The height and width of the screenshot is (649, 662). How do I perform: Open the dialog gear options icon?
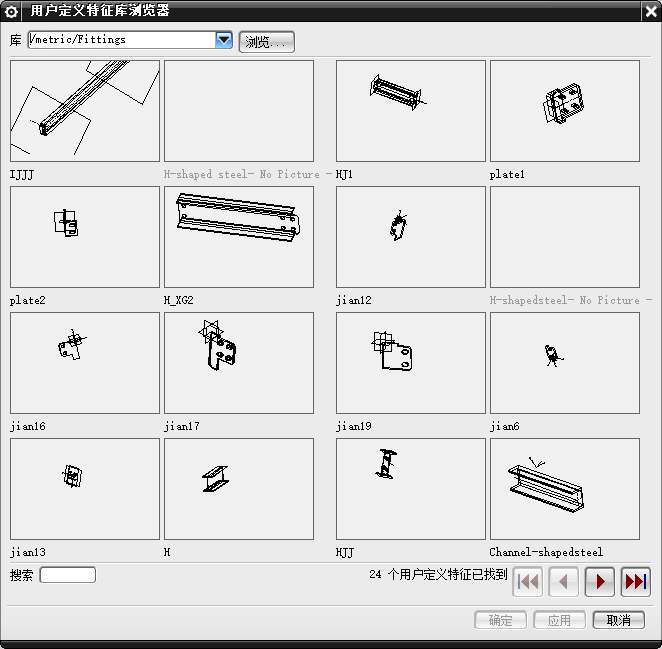pyautogui.click(x=11, y=11)
